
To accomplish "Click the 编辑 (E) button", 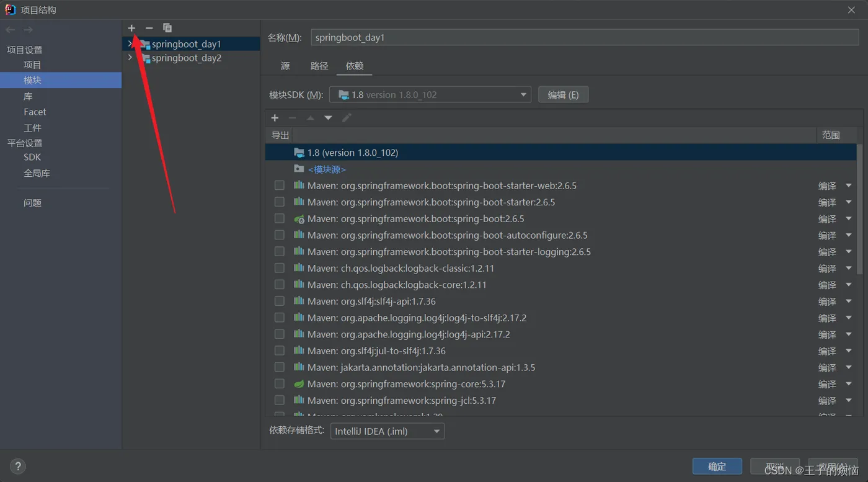I will [x=563, y=95].
